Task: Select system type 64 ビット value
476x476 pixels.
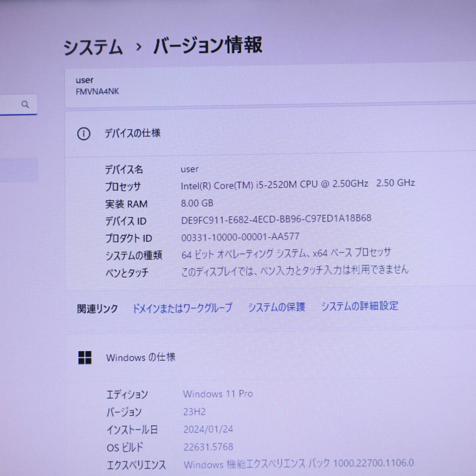Action: [x=286, y=253]
